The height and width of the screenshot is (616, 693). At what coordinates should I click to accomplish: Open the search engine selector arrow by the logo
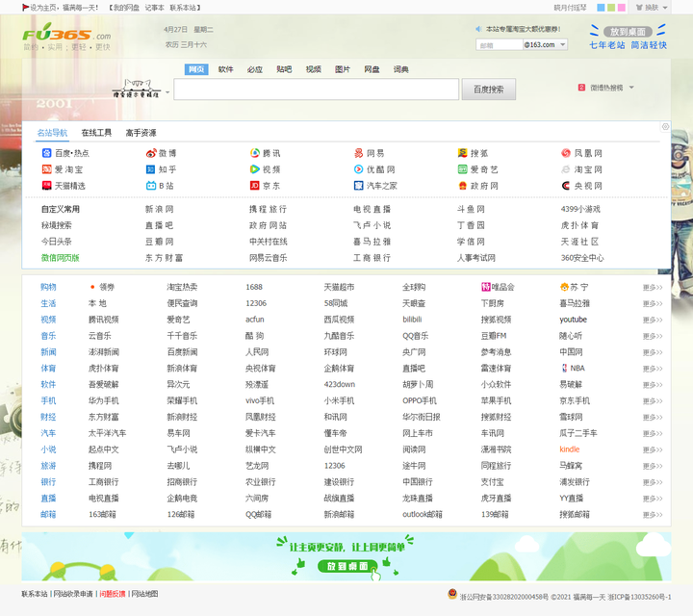[x=167, y=92]
